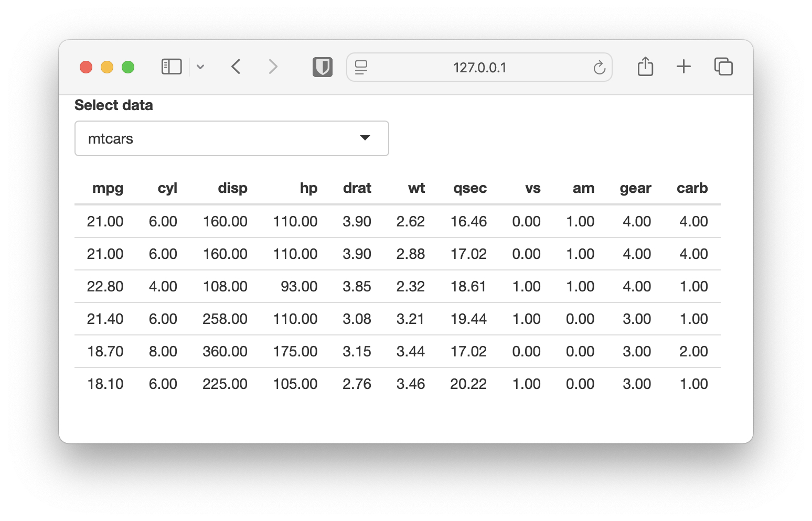Open the Share menu icon
Screen dimensions: 812x521
[645, 67]
